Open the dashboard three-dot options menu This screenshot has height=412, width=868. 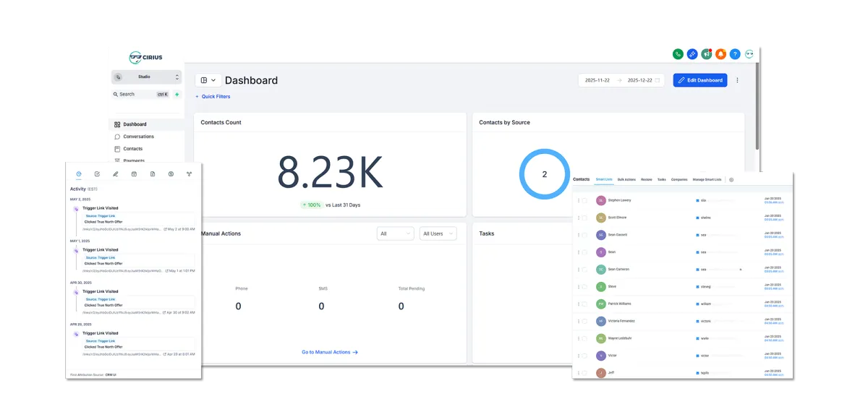click(x=738, y=80)
